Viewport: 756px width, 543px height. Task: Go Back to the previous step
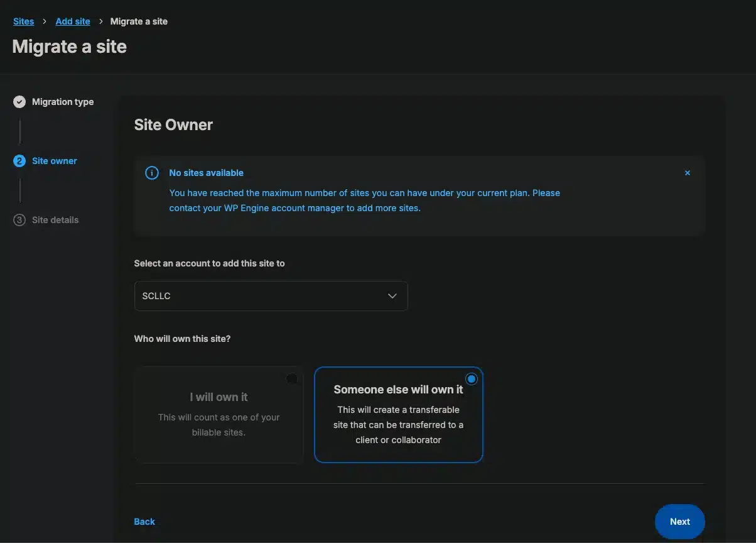tap(144, 522)
